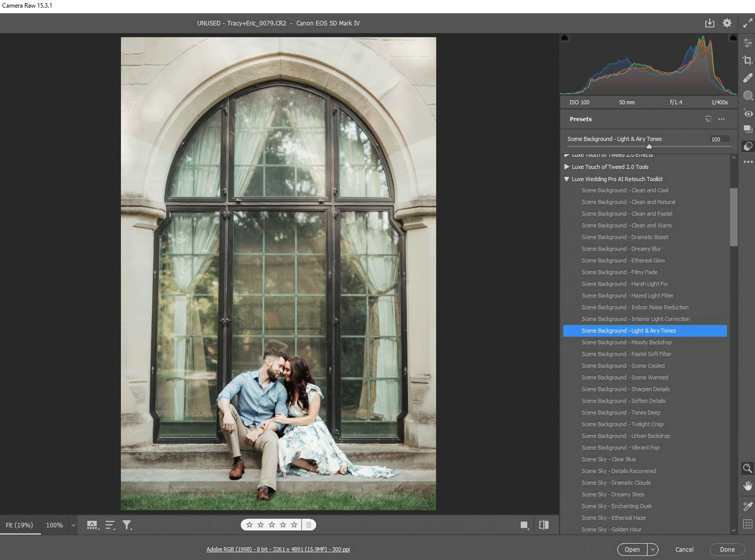Toggle the grid overlay

click(747, 524)
